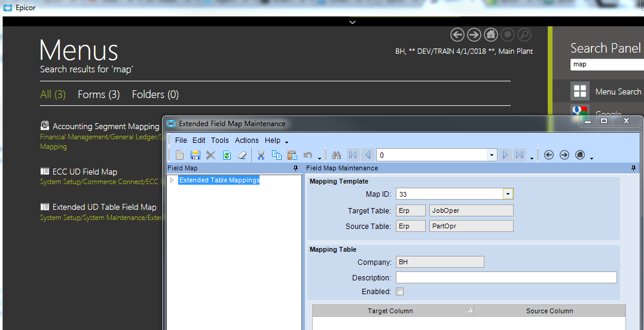
Task: Click toolbar forward arrow in Field Map window
Action: 564,155
